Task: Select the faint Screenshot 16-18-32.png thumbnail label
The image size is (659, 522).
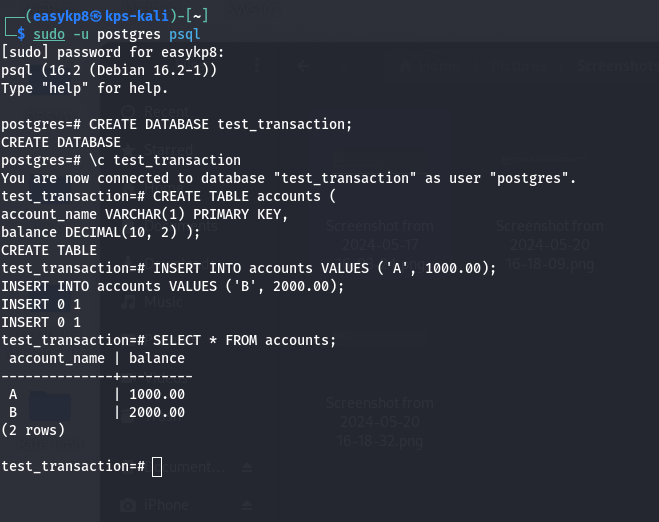Action: (x=380, y=422)
